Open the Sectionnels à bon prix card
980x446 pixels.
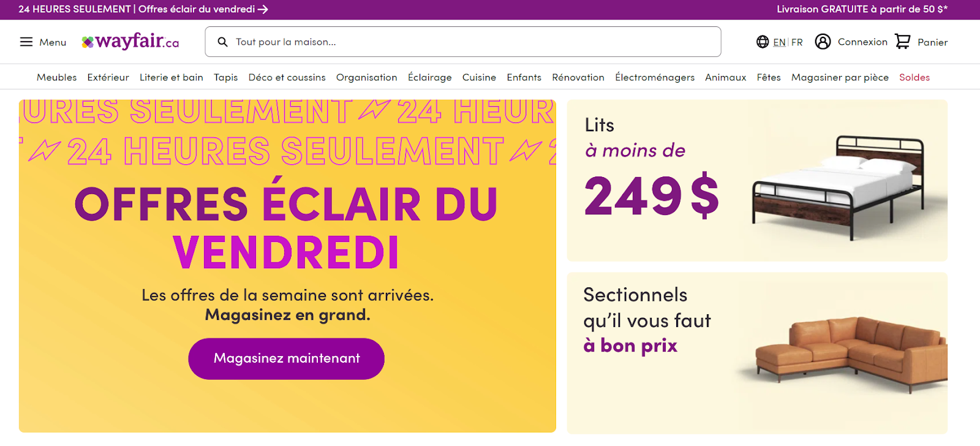coord(757,353)
